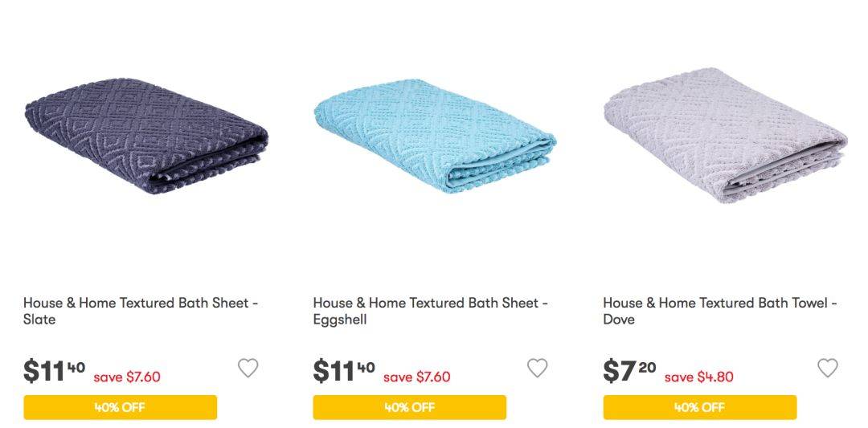
Task: Open the dark slate towel product image
Action: 147,136
